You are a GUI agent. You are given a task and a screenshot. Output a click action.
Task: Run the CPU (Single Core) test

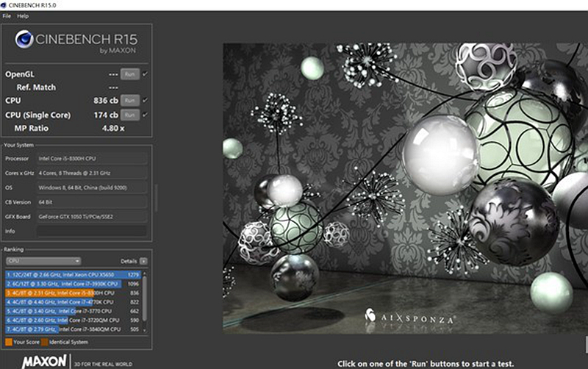pos(130,115)
